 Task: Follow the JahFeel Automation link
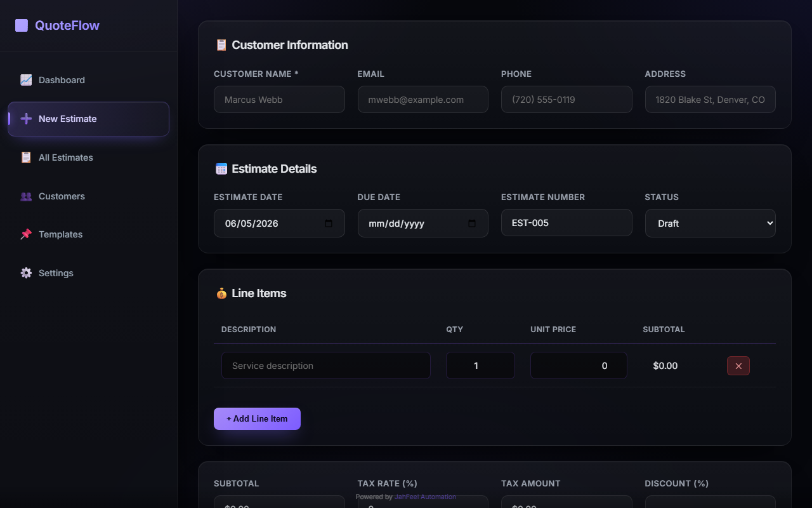point(425,497)
